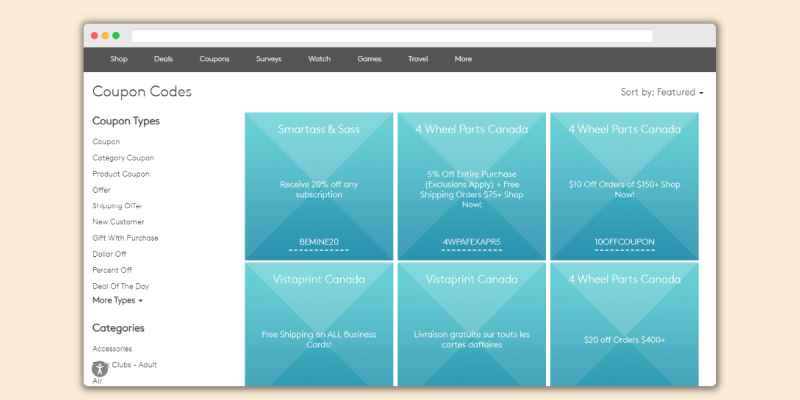Open the Surveys section
This screenshot has width=800, height=400.
point(269,59)
